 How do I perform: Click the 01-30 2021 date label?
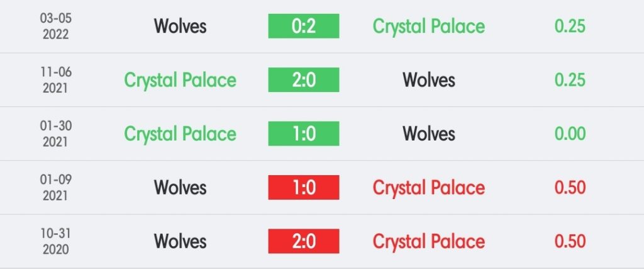55,134
